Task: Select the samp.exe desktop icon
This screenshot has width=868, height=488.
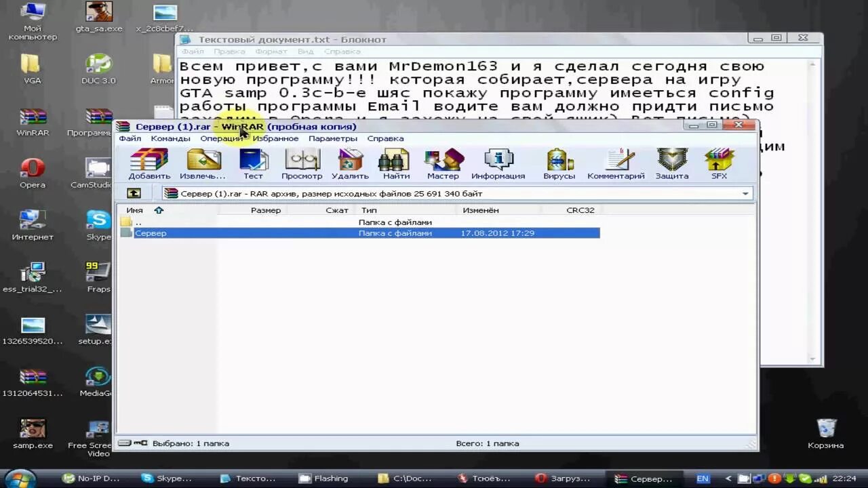Action: (33, 434)
